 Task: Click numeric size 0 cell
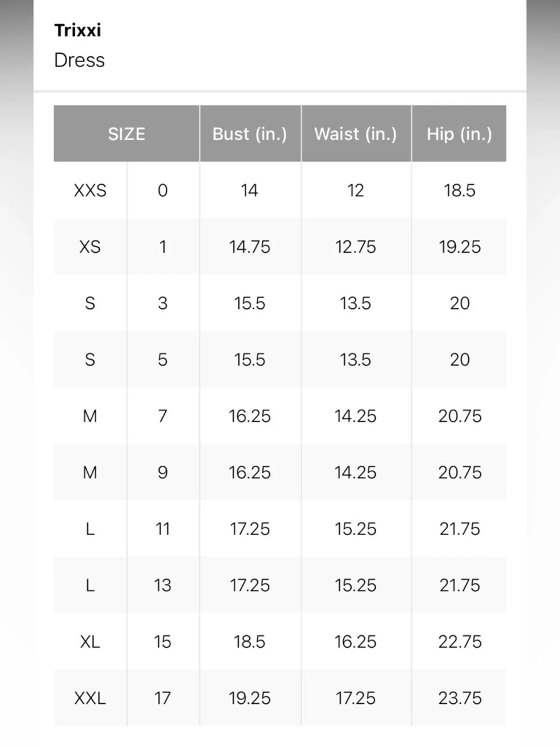(162, 191)
